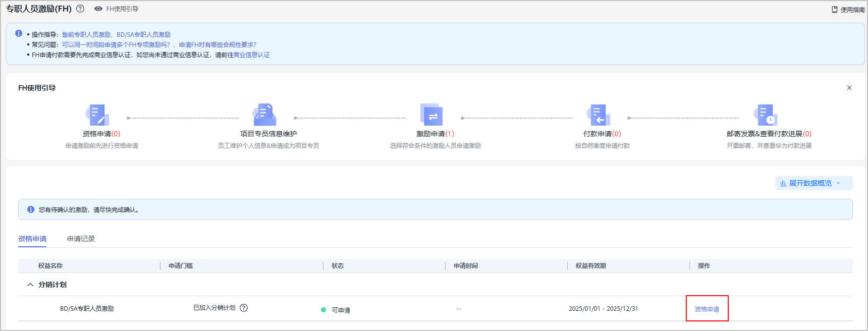Image resolution: width=868 pixels, height=331 pixels.
Task: Collapse the 分销计划 group row
Action: click(30, 285)
